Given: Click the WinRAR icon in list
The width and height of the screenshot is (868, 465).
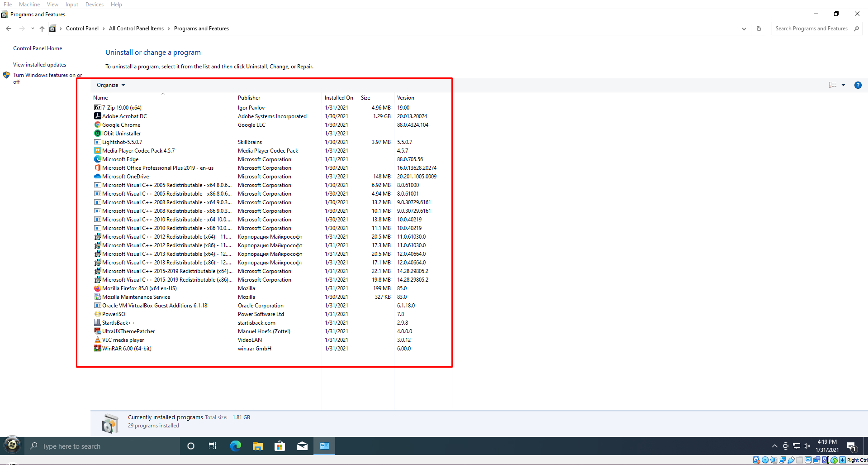Looking at the screenshot, I should 97,349.
